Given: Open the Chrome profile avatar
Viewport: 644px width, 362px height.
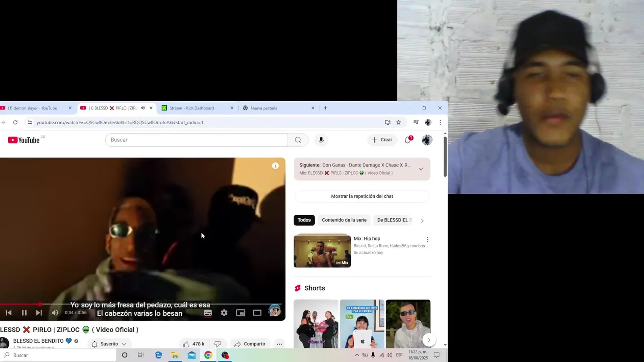Looking at the screenshot, I should tap(428, 122).
